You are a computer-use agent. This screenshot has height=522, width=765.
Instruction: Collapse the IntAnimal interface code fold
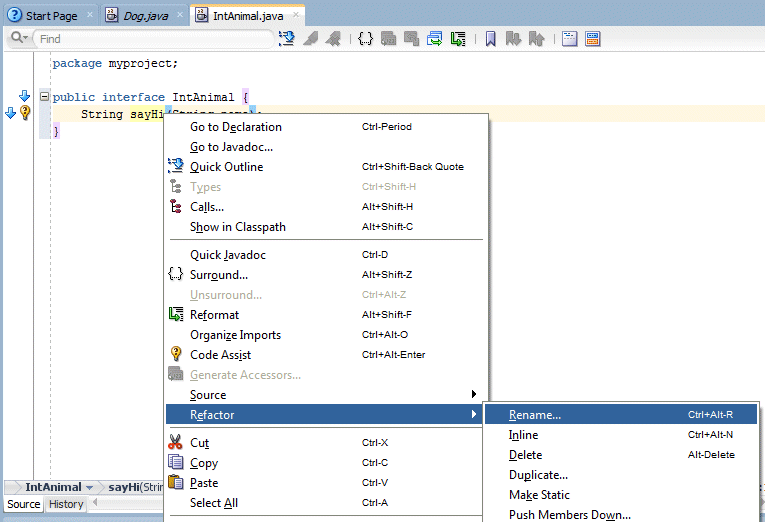click(x=44, y=96)
